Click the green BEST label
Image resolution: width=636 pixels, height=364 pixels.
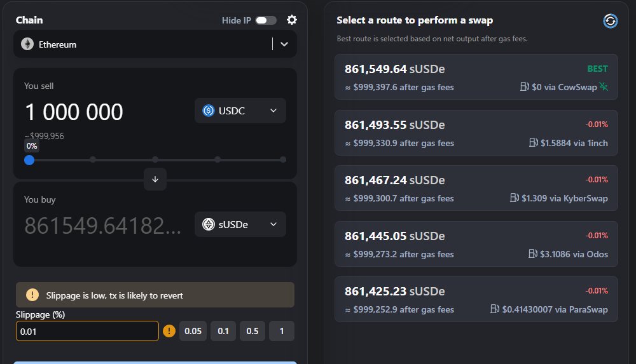597,69
